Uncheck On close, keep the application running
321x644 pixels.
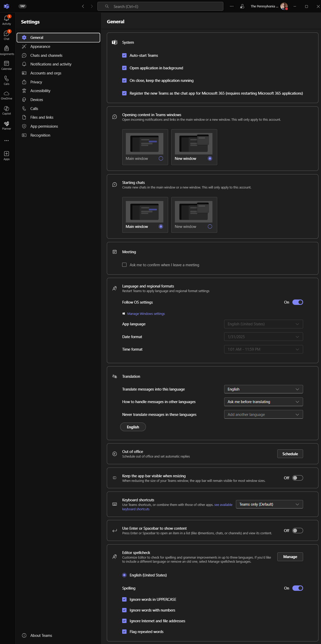click(124, 80)
